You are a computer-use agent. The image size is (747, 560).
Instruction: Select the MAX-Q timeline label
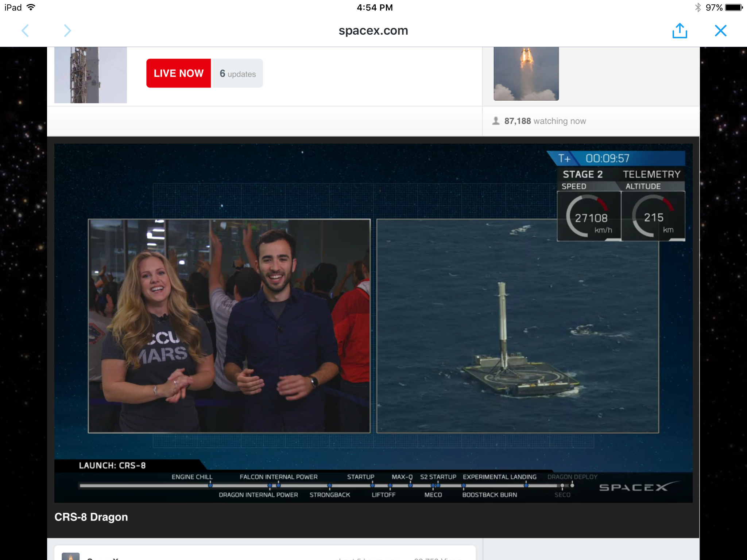[402, 477]
